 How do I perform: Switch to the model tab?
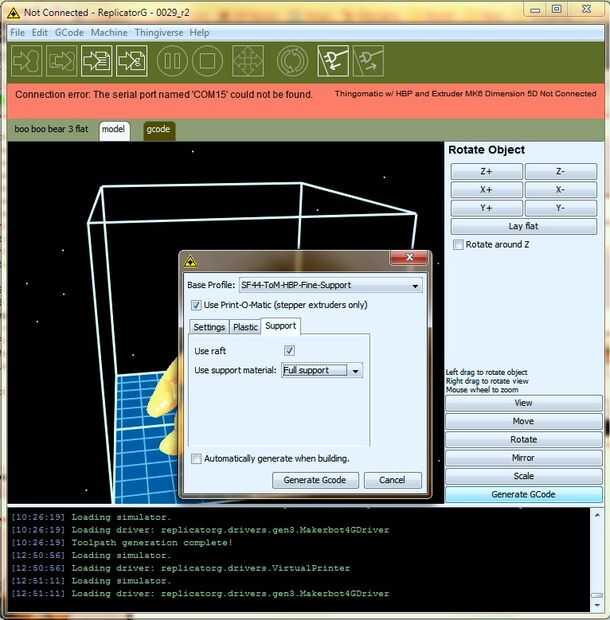click(x=114, y=130)
